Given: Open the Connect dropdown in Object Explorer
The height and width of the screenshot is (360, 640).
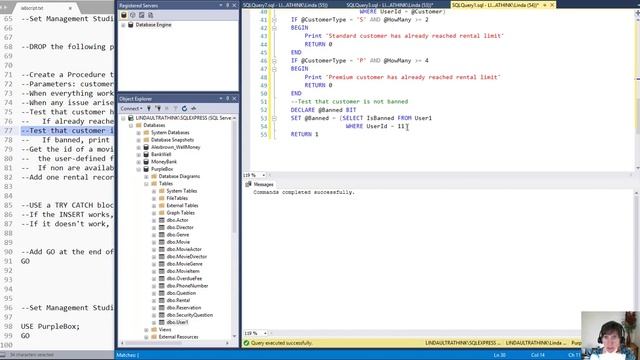Looking at the screenshot, I should [131, 109].
